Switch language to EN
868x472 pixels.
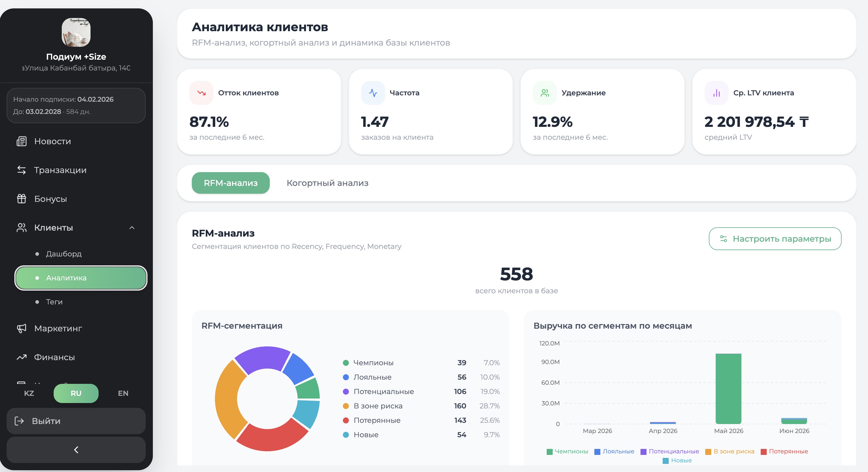click(123, 393)
